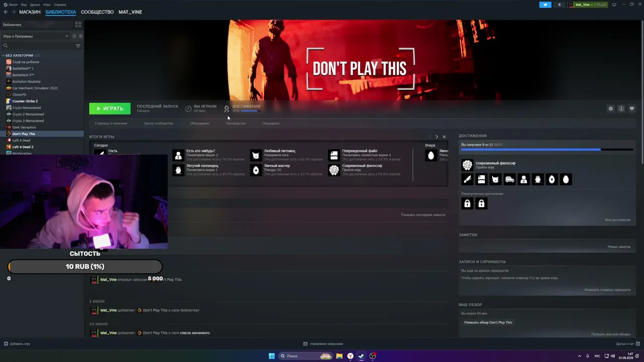Open game settings gear icon
Image resolution: width=644 pixels, height=362 pixels.
click(x=611, y=109)
